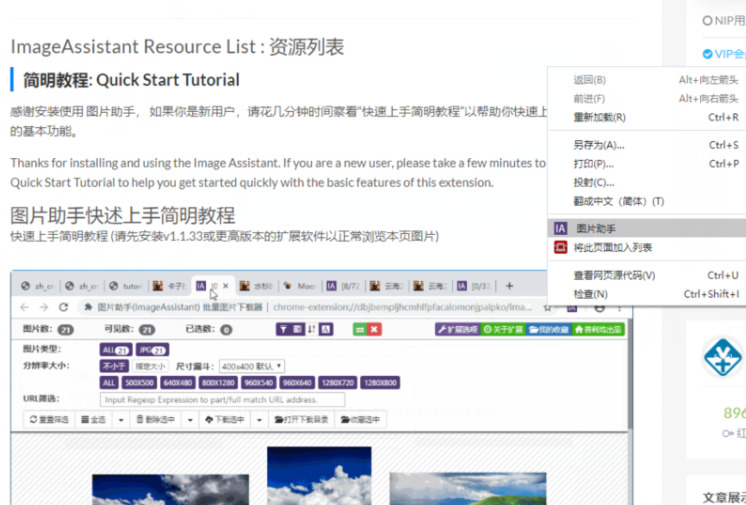Click the vertical scrollbar of embedded window
Viewport: 746px width, 505px height.
pos(629,376)
